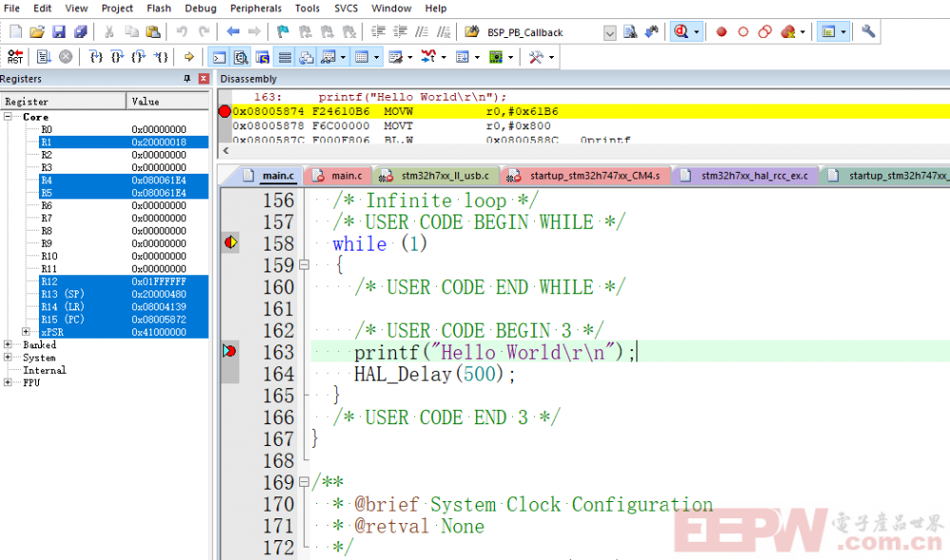Collapse the Core register group
950x560 pixels.
click(x=9, y=117)
